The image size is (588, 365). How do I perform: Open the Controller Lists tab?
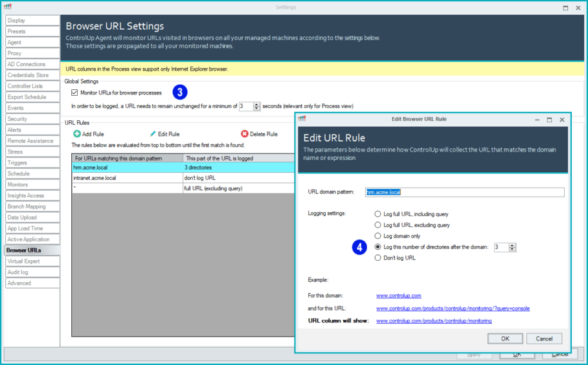tap(32, 86)
